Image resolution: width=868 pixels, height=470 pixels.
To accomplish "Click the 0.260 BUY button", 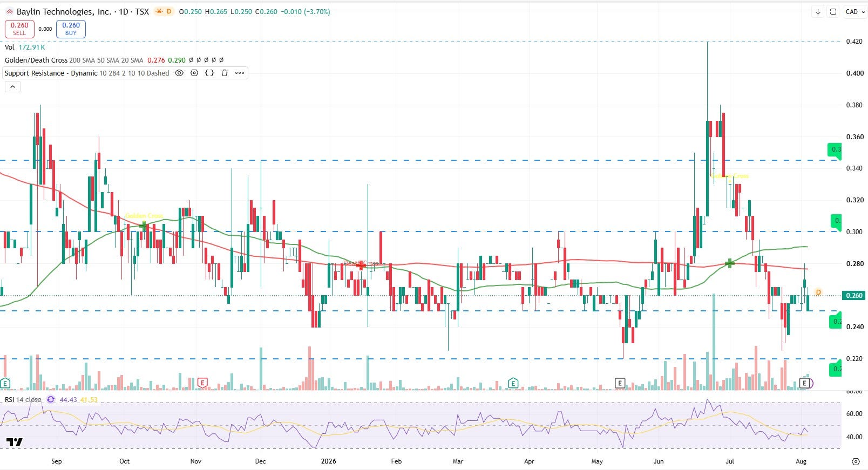I will tap(71, 29).
